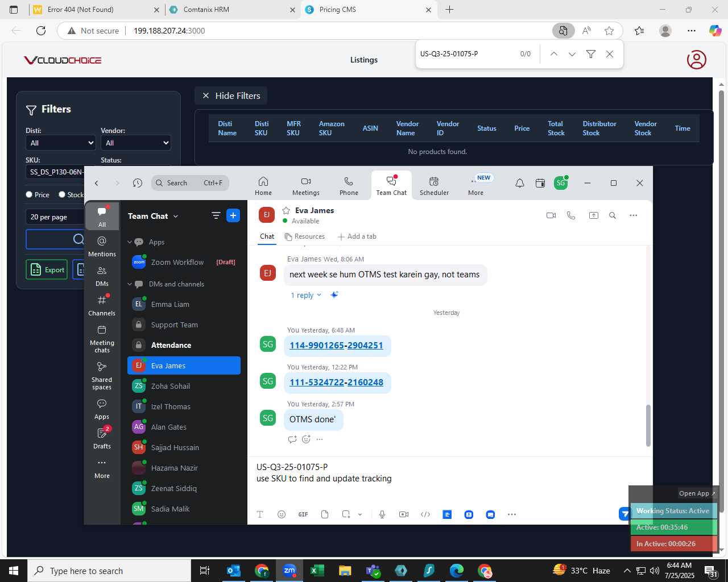728x582 pixels.
Task: Click the blue send message button
Action: click(624, 514)
